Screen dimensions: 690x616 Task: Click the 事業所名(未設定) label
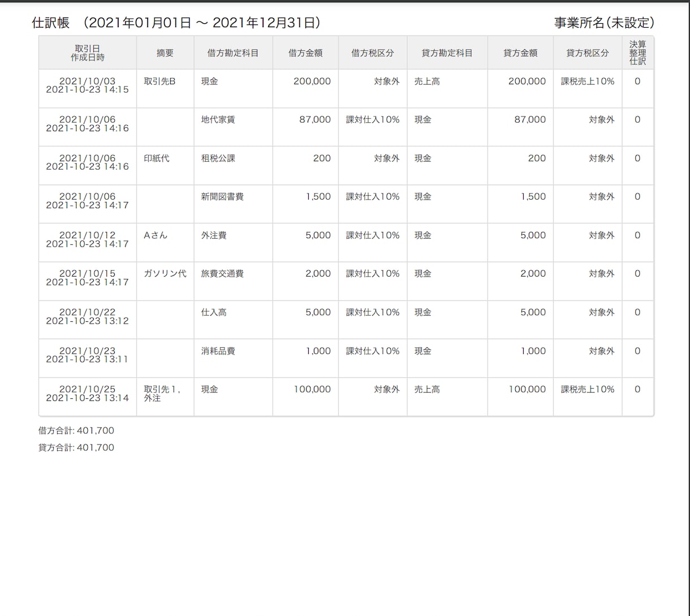(604, 23)
